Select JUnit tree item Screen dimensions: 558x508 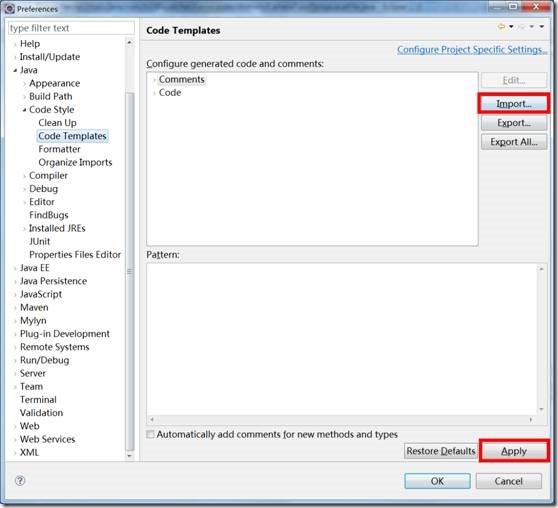(x=40, y=241)
